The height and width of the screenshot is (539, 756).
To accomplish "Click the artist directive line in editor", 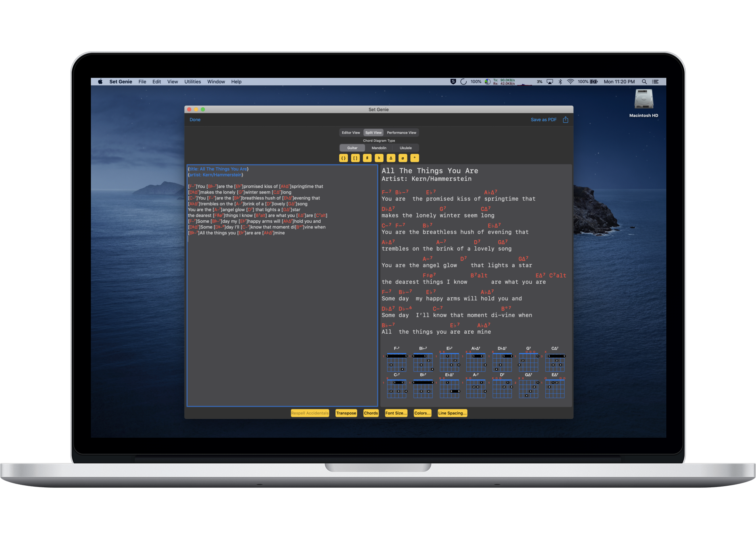I will point(215,175).
